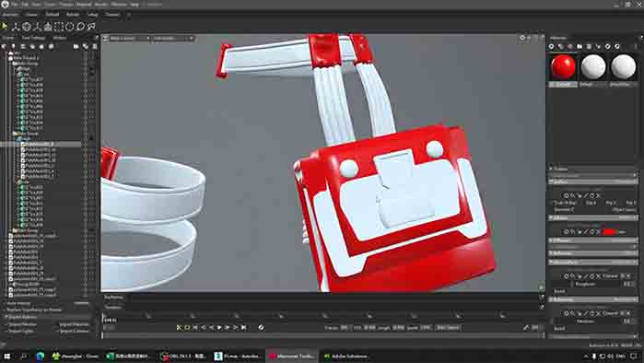Select the circle selection tool
Screen dimensions: 644x363
(69, 27)
